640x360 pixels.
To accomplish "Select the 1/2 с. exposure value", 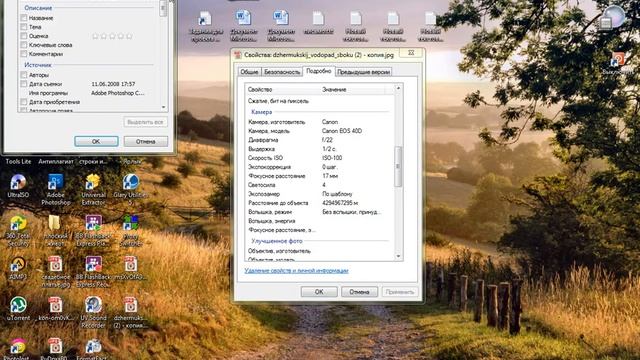I will pyautogui.click(x=329, y=149).
